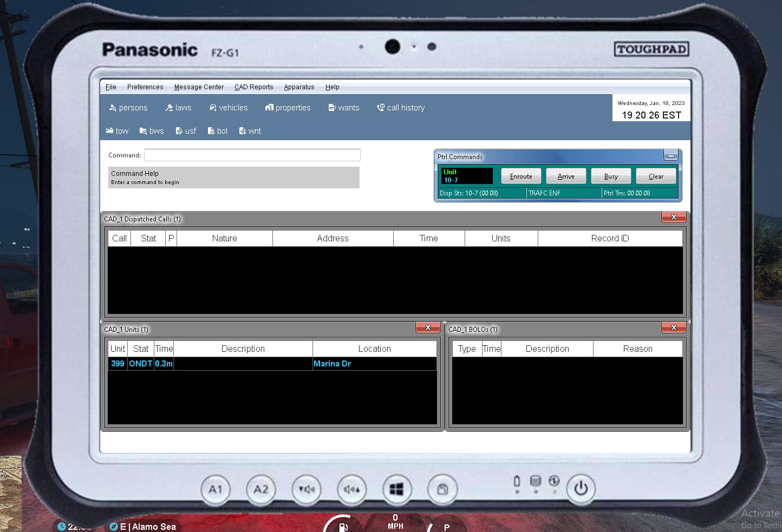Select the usf shortcut

click(x=186, y=131)
